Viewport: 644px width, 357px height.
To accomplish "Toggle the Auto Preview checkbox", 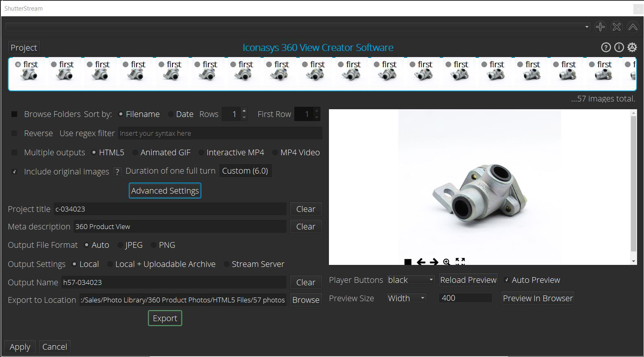I will coord(507,280).
